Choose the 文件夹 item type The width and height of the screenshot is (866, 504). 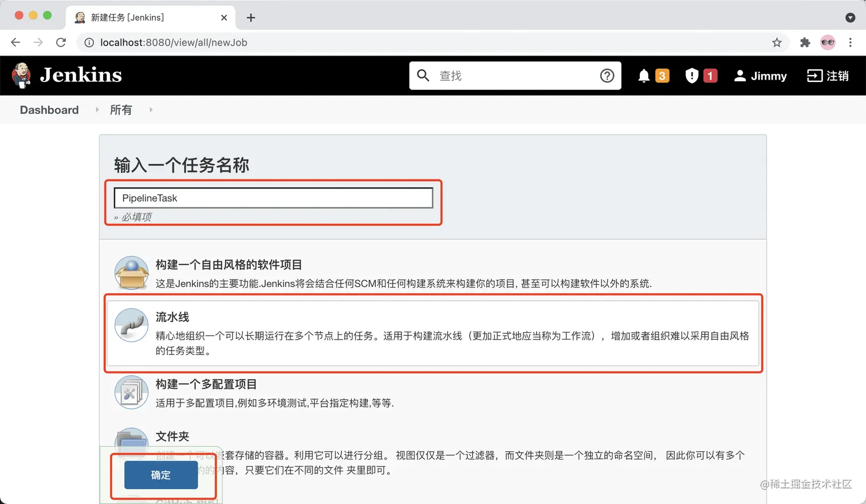click(x=172, y=436)
